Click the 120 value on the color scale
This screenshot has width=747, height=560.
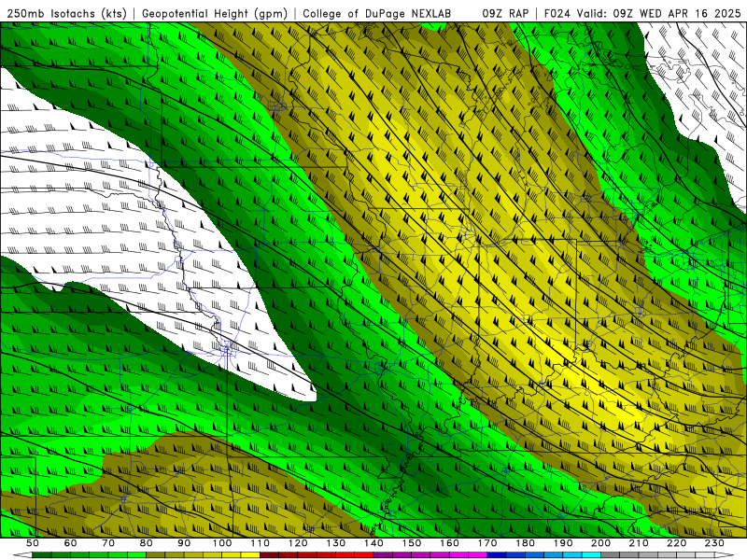click(x=298, y=543)
